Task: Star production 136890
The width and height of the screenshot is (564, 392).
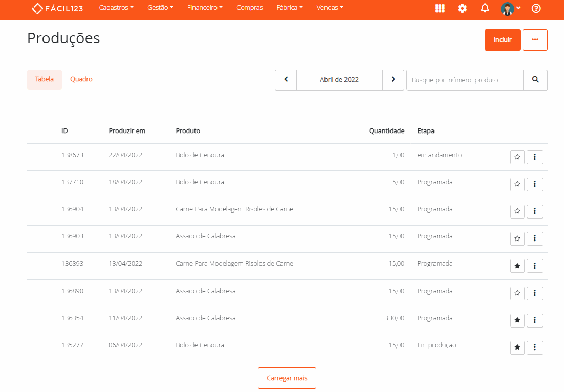Action: (517, 293)
